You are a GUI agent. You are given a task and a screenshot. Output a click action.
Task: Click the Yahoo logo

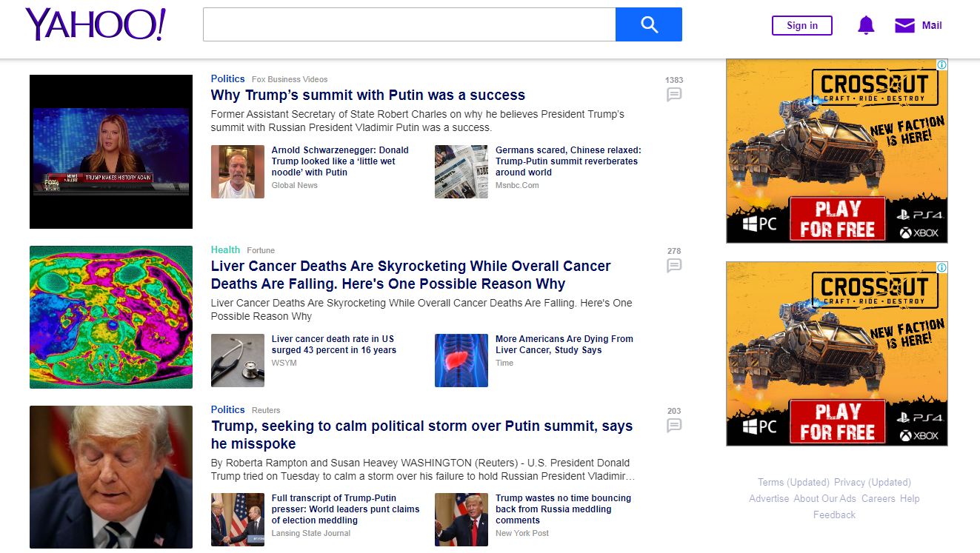96,25
